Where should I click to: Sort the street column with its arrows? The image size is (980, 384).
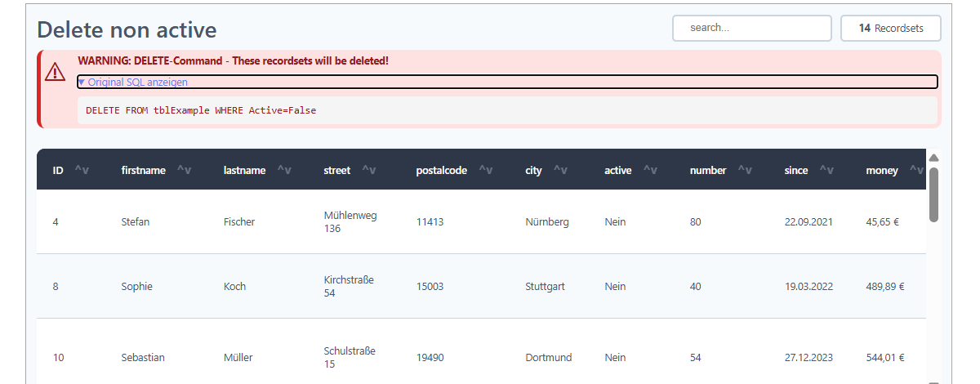[x=369, y=170]
